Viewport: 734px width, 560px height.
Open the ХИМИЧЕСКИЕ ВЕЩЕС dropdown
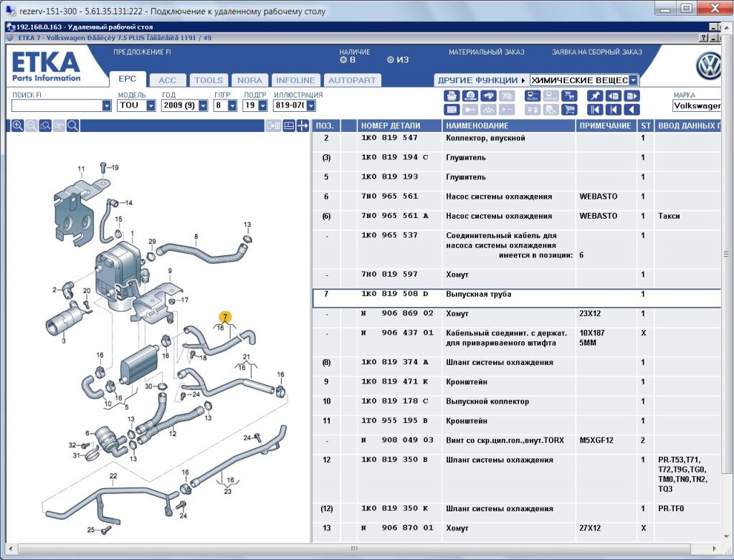click(634, 80)
